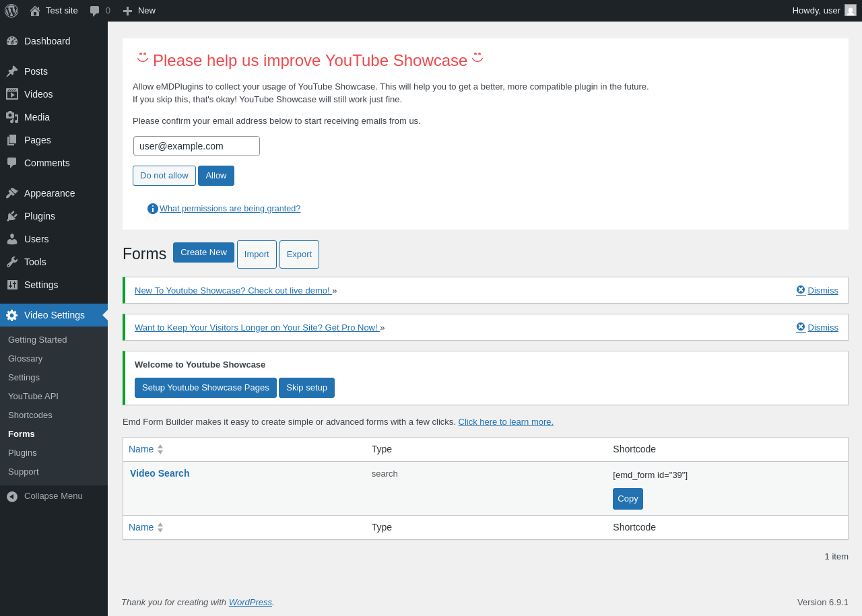Open the Check out live demo link
The height and width of the screenshot is (616, 862).
(233, 290)
